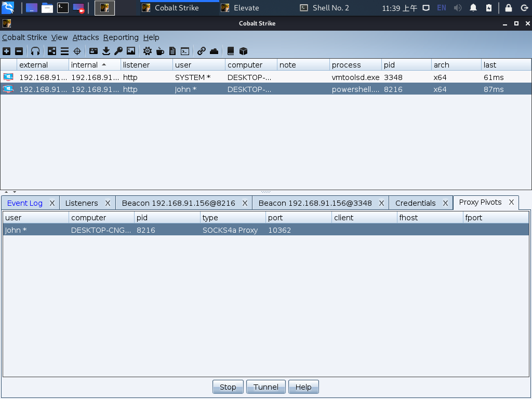The image size is (532, 399).
Task: Close the Listeners tab
Action: 108,203
